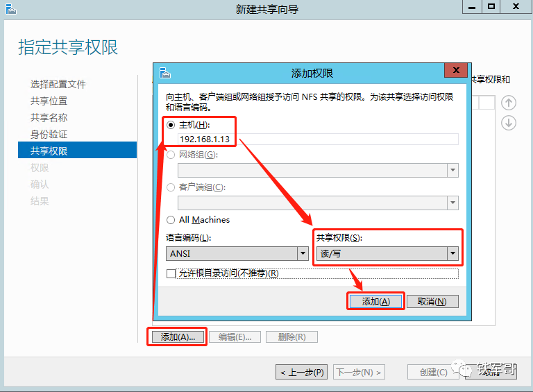This screenshot has width=533, height=392.
Task: Close the Add Permission dialog
Action: [455, 71]
